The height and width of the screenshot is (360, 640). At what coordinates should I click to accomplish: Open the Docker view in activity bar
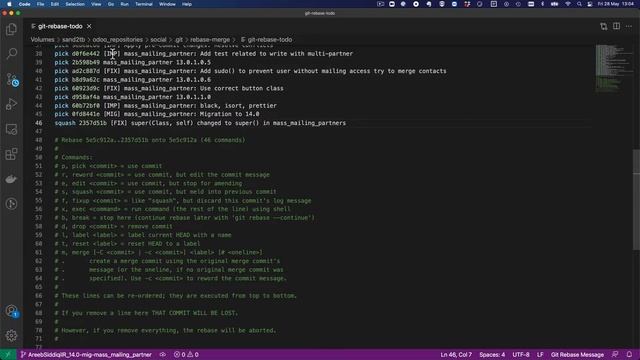(11, 179)
